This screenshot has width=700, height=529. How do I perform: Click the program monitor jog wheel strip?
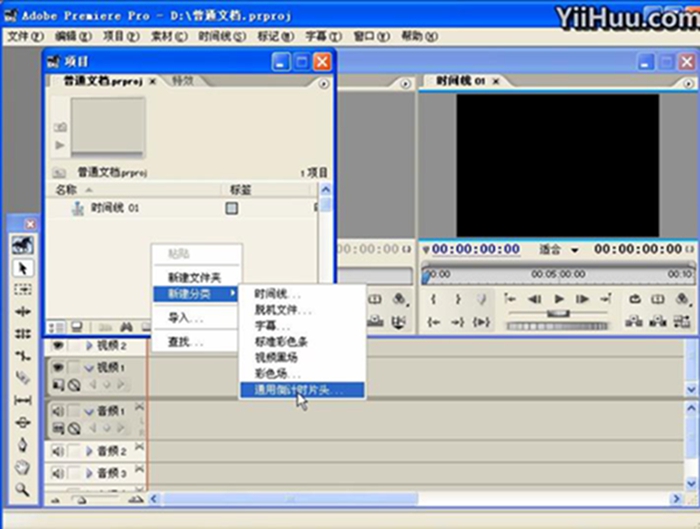[557, 326]
